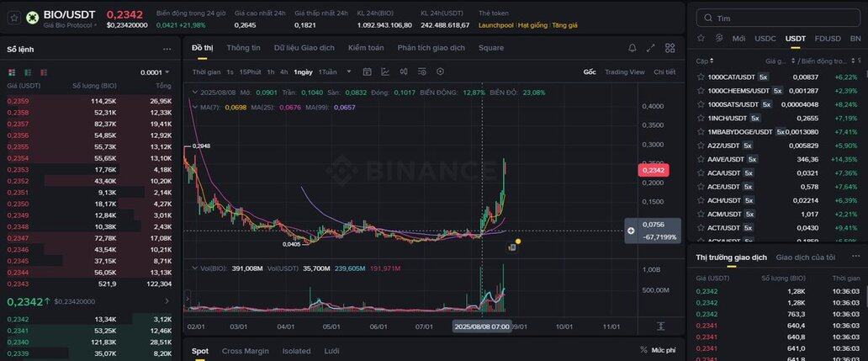Favorite ACT/USDT with its star
The width and height of the screenshot is (868, 361).
701,227
